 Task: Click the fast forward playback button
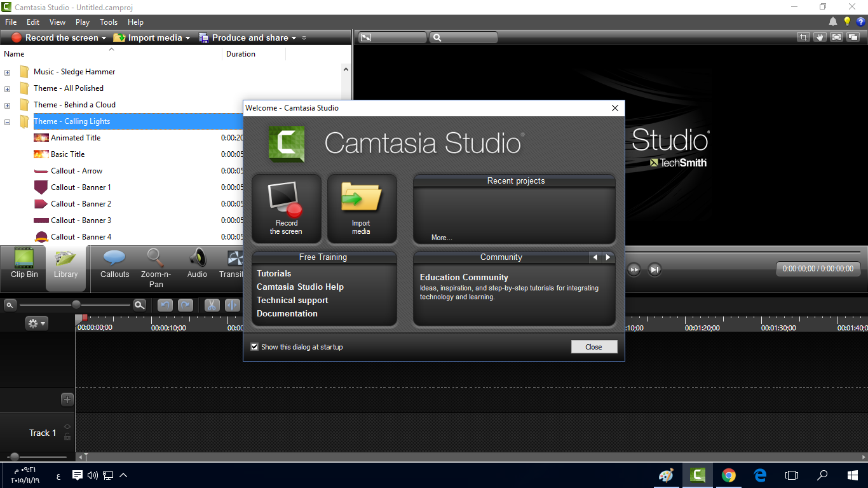pyautogui.click(x=634, y=269)
